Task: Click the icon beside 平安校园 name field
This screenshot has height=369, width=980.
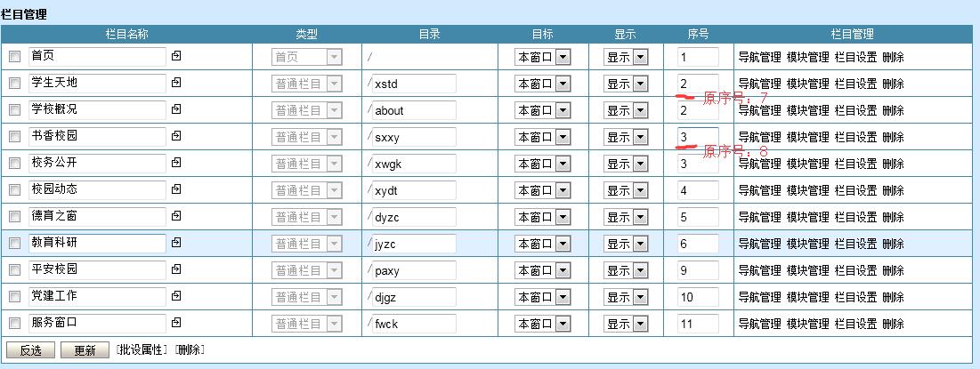Action: click(x=176, y=270)
